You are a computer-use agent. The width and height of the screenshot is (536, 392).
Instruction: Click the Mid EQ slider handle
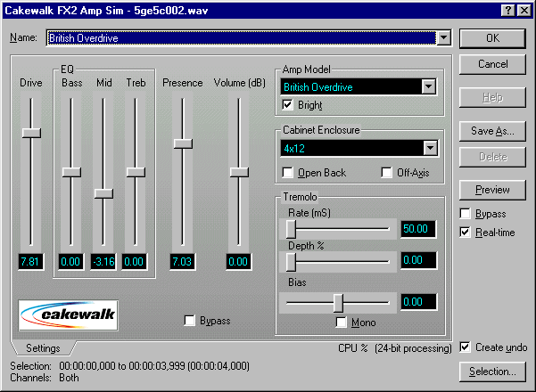(x=103, y=193)
